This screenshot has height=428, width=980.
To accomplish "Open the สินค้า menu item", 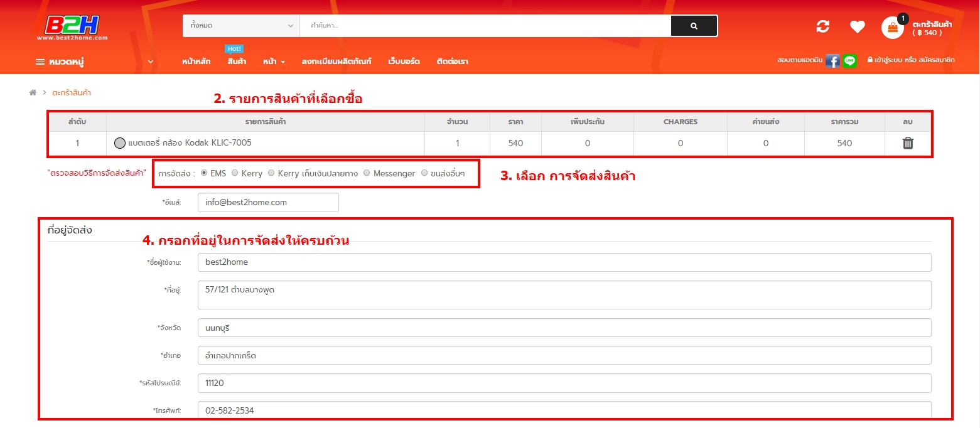I will tap(237, 62).
